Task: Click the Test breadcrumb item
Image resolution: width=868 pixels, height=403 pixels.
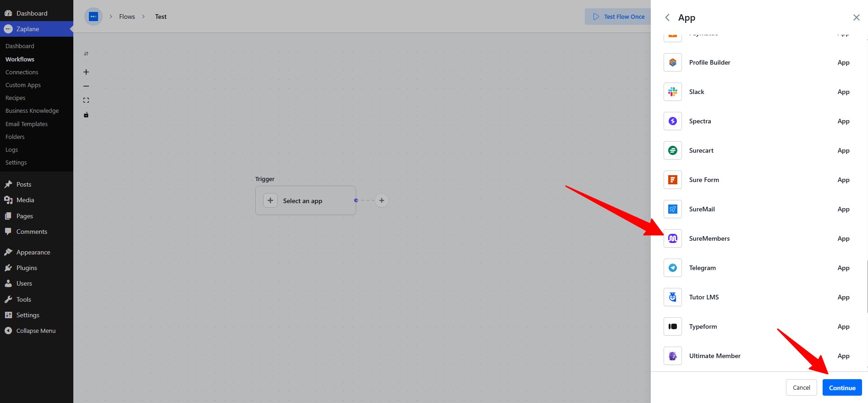Action: tap(161, 17)
